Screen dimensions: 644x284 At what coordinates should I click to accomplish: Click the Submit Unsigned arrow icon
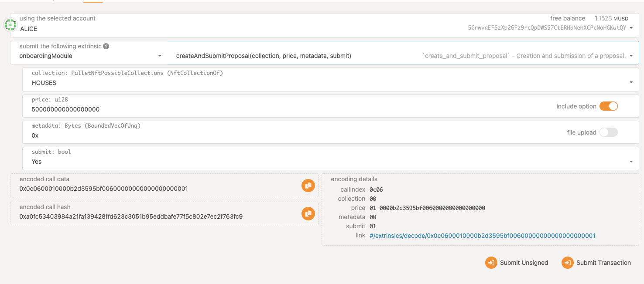[x=491, y=263]
